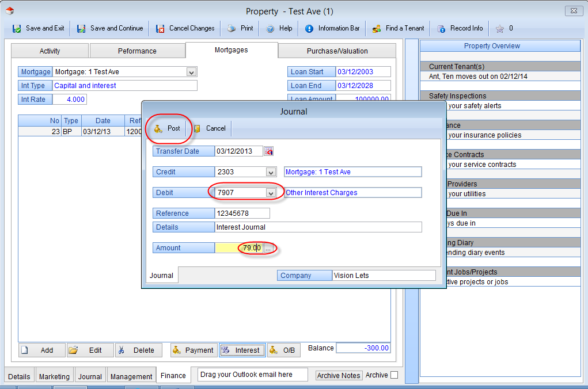588x389 pixels.
Task: Click the Interest percent icon
Action: [x=225, y=350]
